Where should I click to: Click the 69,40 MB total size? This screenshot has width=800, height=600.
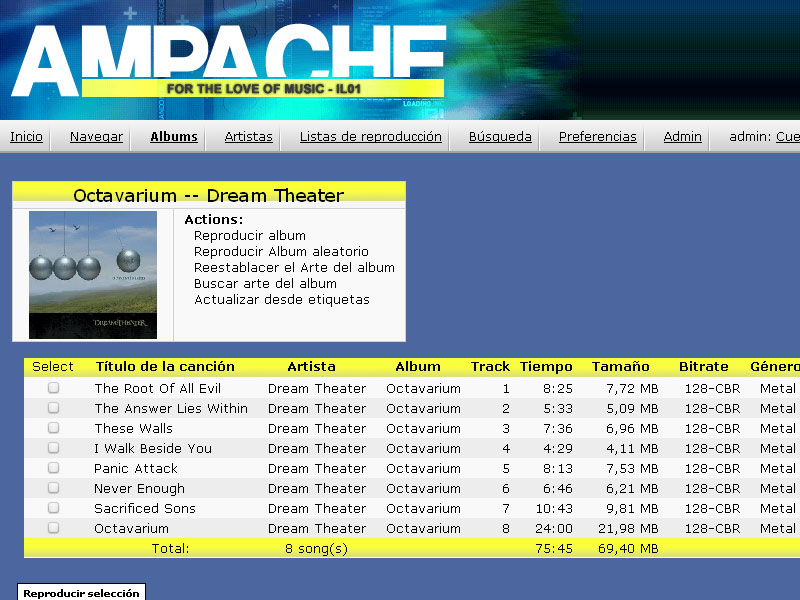(628, 548)
